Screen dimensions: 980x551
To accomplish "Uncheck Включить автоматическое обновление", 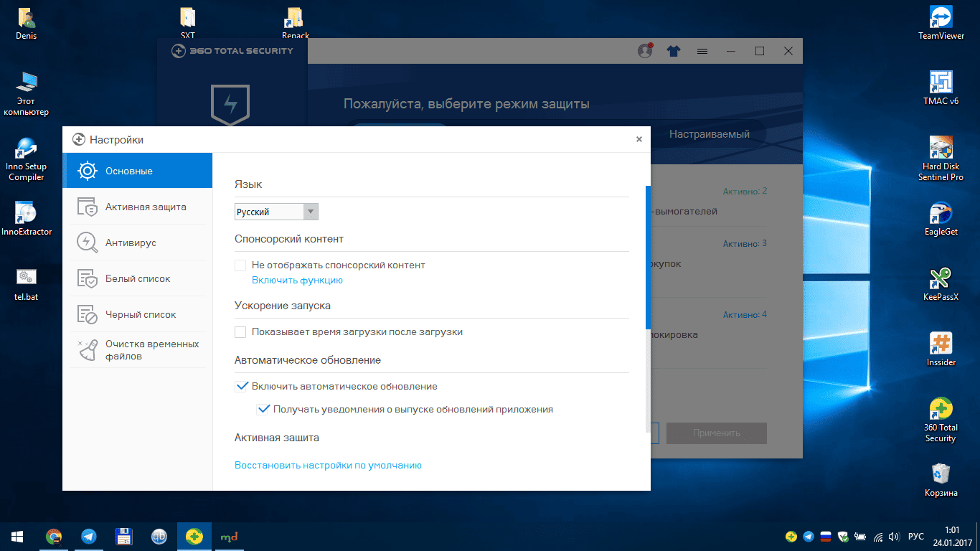I will [x=240, y=387].
